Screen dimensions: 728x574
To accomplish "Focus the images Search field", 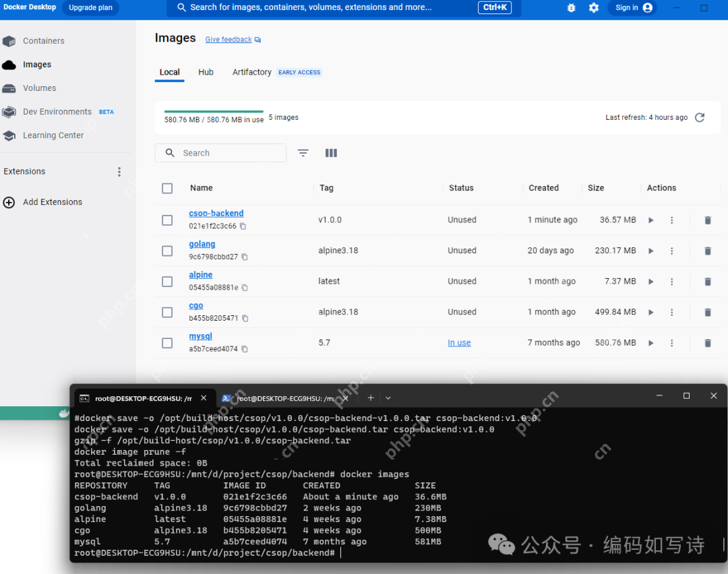I will pos(220,153).
